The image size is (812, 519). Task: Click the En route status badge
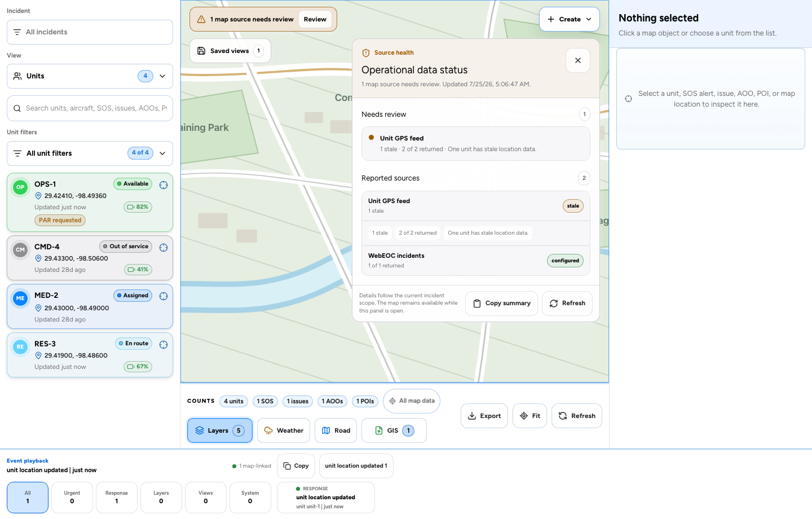(134, 344)
